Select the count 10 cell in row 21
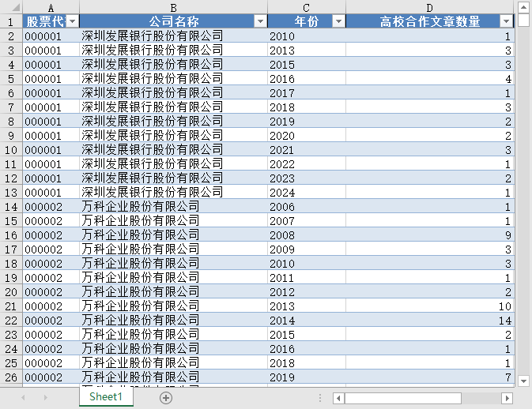Screen dimensions: 532x409 (x=429, y=306)
